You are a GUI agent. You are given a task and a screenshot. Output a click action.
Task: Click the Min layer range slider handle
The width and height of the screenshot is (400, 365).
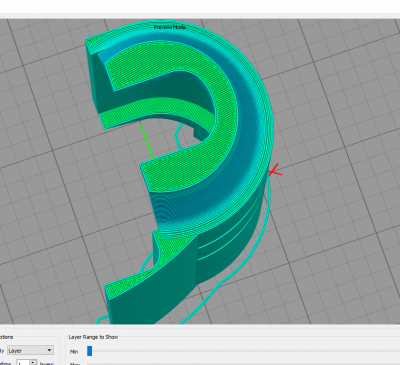(89, 351)
